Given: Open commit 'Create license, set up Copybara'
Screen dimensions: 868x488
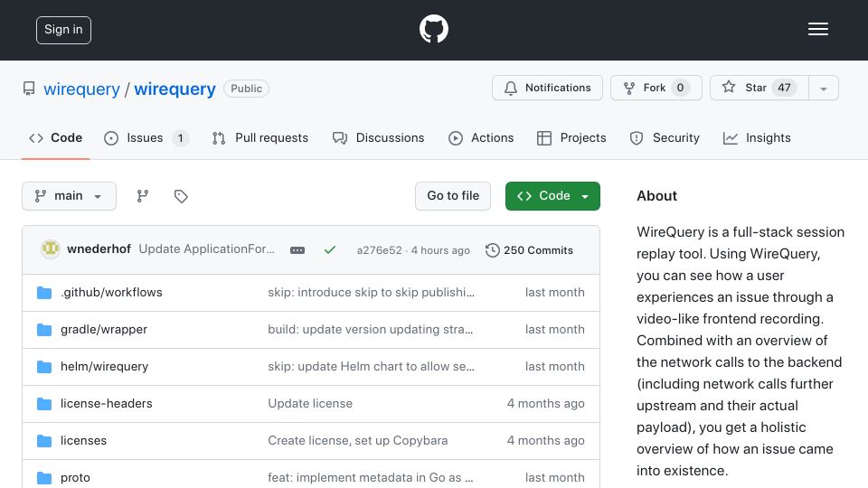Looking at the screenshot, I should click(x=358, y=440).
